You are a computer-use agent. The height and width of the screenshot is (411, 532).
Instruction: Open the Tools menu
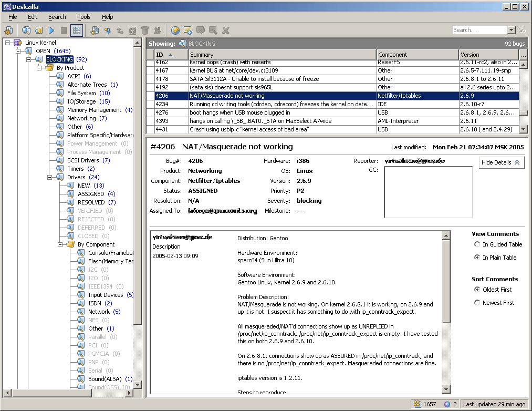[84, 17]
